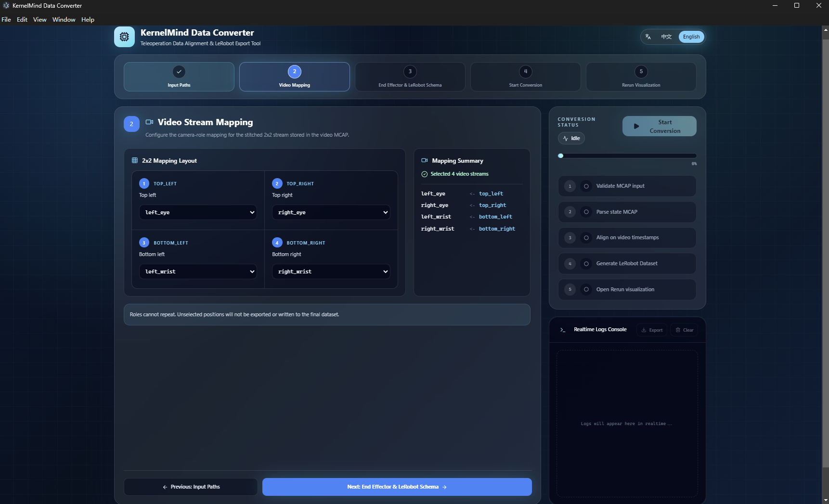829x504 pixels.
Task: Click the terminal icon beside Realtime Logs Console
Action: 563,330
